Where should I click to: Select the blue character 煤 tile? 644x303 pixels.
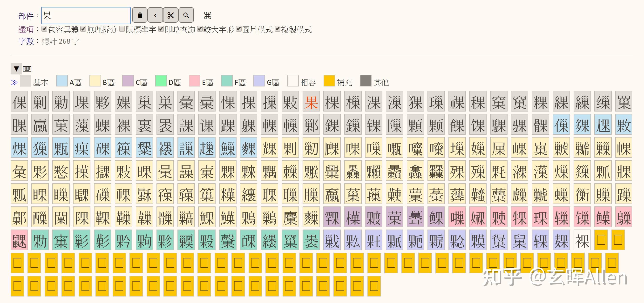19,148
